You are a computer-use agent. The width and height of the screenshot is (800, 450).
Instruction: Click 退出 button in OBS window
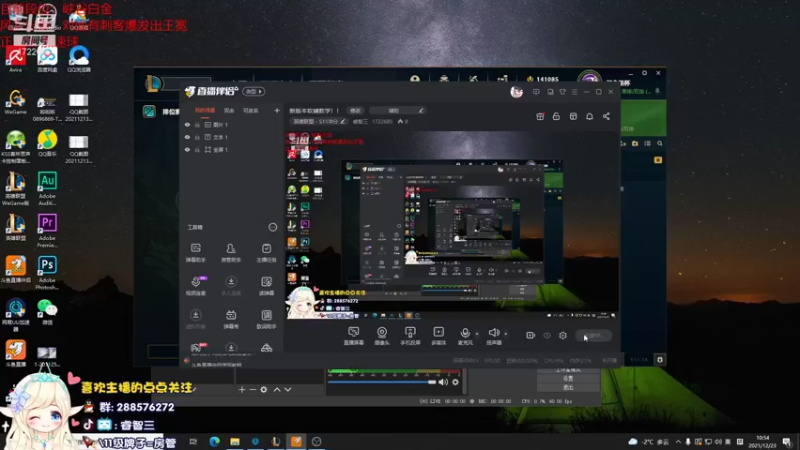pos(568,387)
